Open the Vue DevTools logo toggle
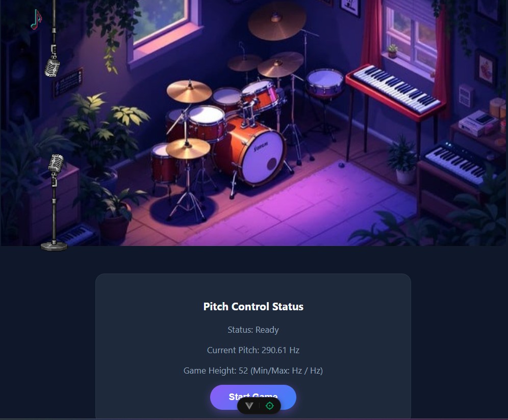 tap(249, 406)
